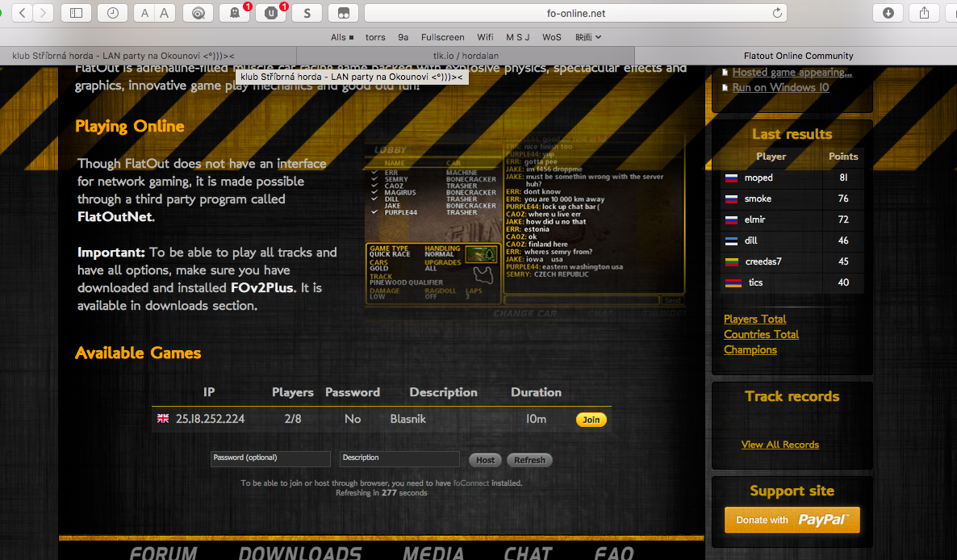957x560 pixels.
Task: Open the uBlock shield extension icon
Action: tap(271, 13)
